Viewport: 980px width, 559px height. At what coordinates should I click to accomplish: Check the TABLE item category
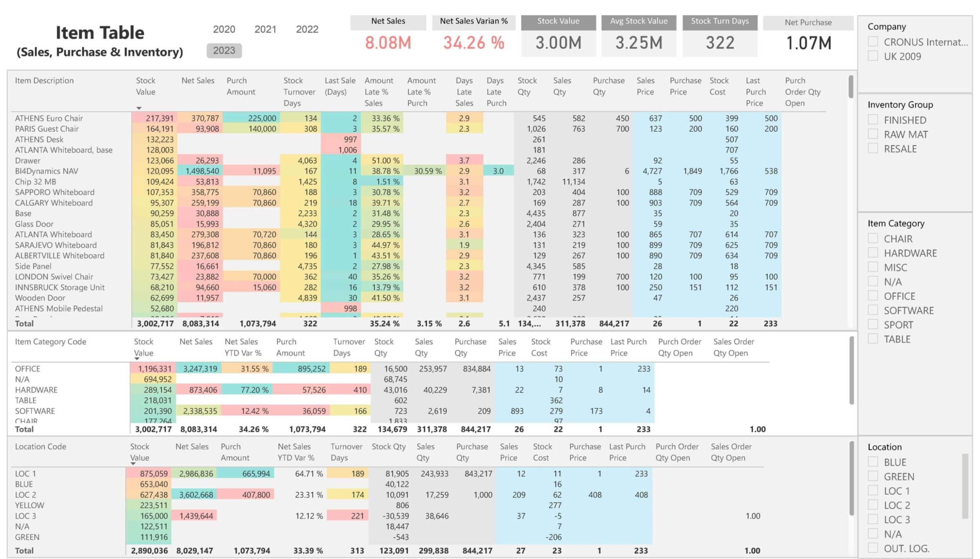(x=873, y=338)
